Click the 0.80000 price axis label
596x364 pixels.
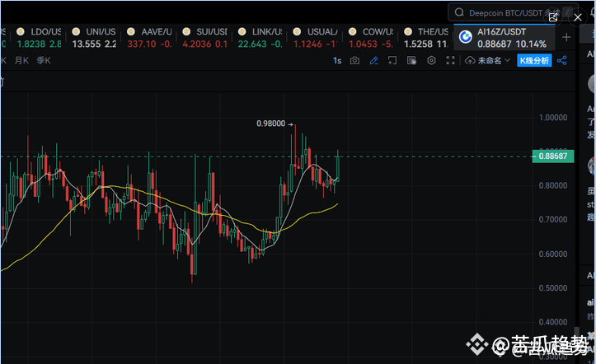point(553,185)
